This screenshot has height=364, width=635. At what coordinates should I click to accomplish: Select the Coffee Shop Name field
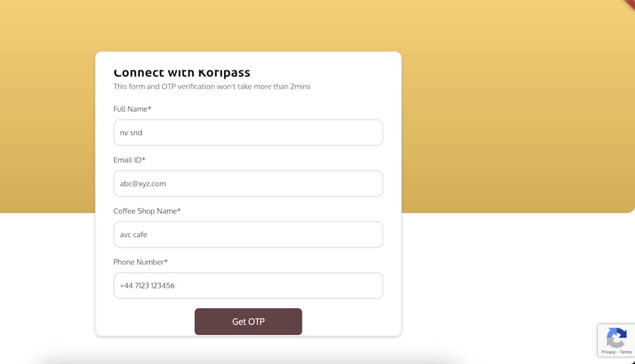(x=248, y=235)
